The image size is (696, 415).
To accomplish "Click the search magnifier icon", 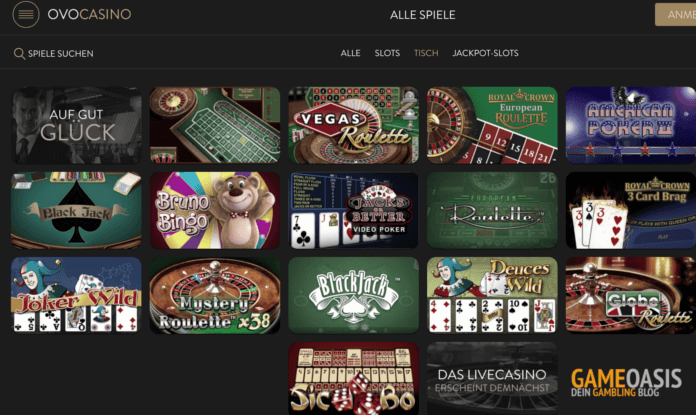I will click(19, 54).
